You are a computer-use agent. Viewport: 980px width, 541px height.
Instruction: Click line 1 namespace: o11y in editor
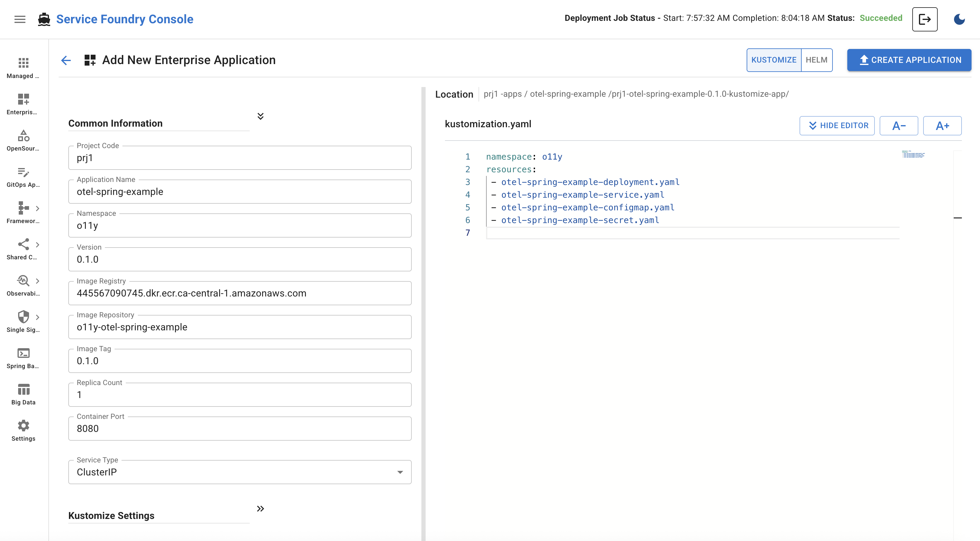coord(524,157)
